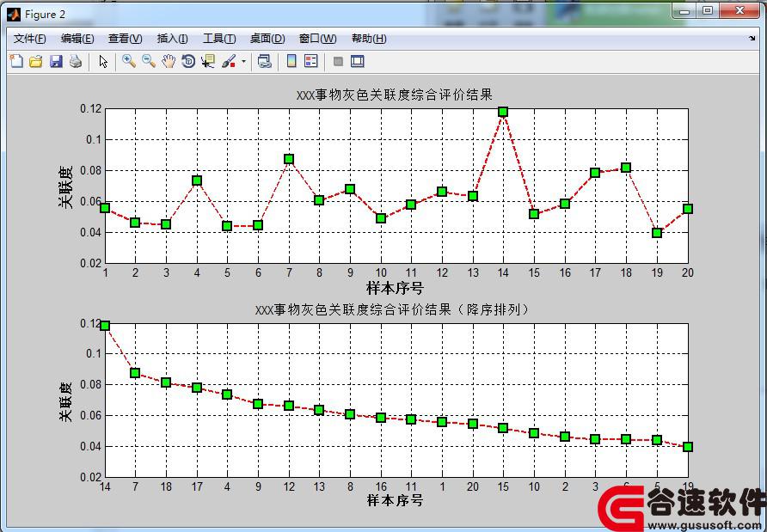767x532 pixels.
Task: Click the Insert Legend icon
Action: [311, 61]
